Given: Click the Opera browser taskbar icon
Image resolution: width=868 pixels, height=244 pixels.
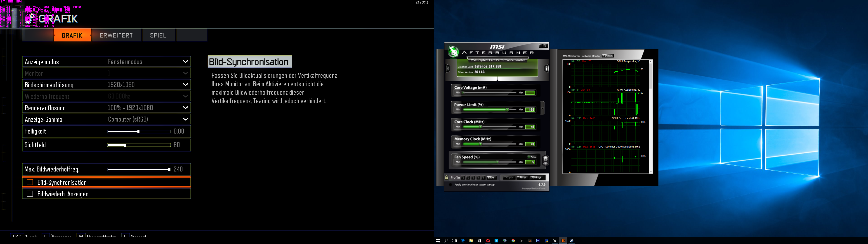Looking at the screenshot, I should (x=488, y=241).
